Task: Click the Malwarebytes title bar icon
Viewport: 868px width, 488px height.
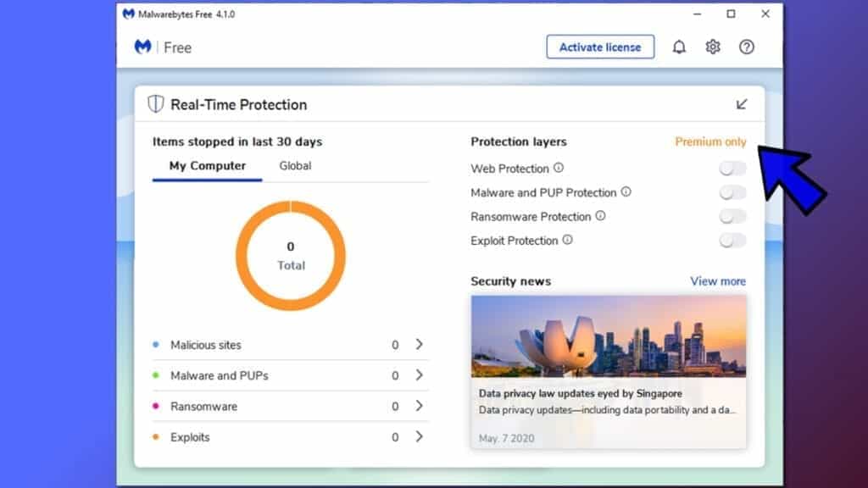Action: click(129, 14)
